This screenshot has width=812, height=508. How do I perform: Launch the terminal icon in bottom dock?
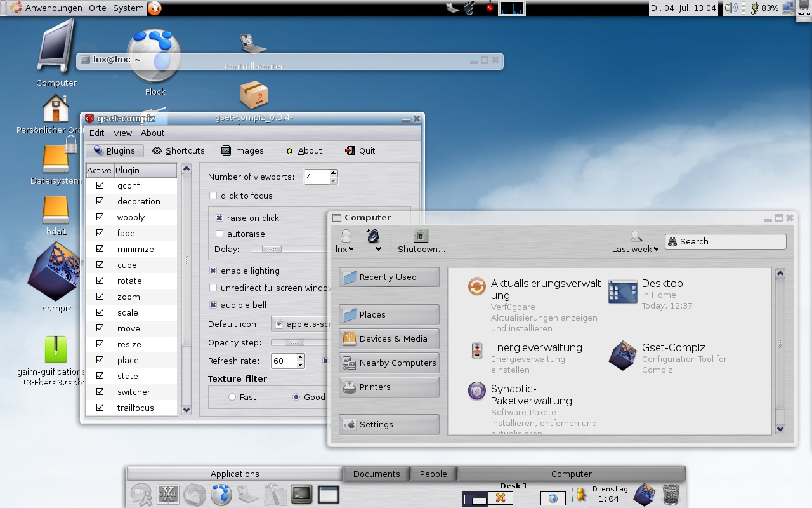(x=301, y=494)
